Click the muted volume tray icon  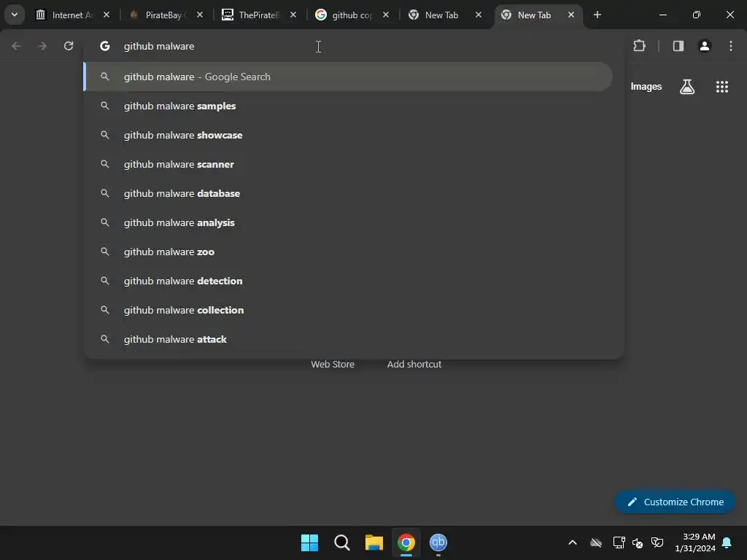coord(638,542)
